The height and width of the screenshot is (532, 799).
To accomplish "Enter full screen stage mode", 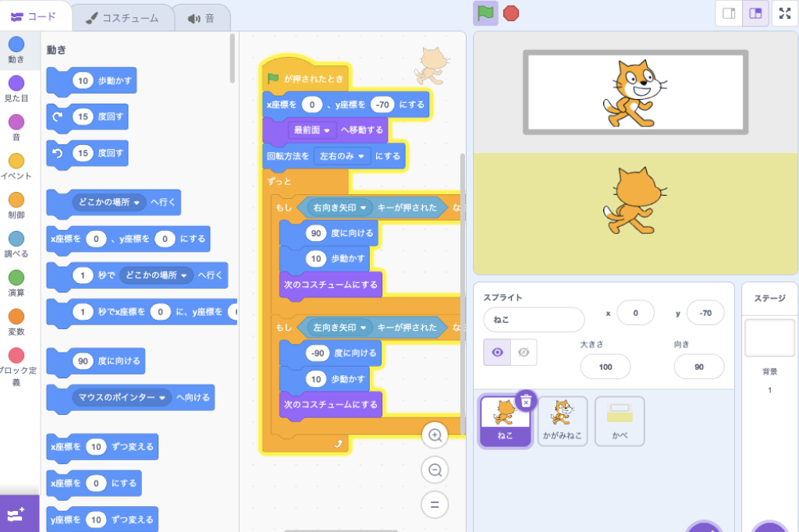I will pos(784,13).
